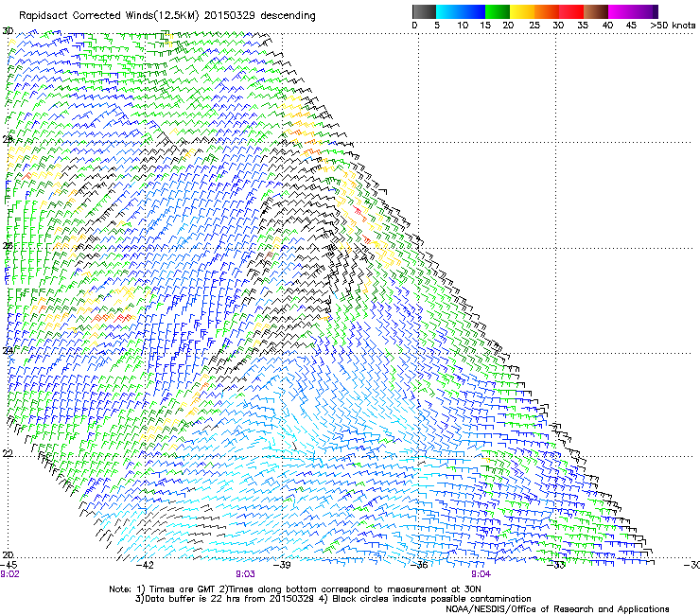
Task: Click the longitude label -42
Action: tap(145, 565)
